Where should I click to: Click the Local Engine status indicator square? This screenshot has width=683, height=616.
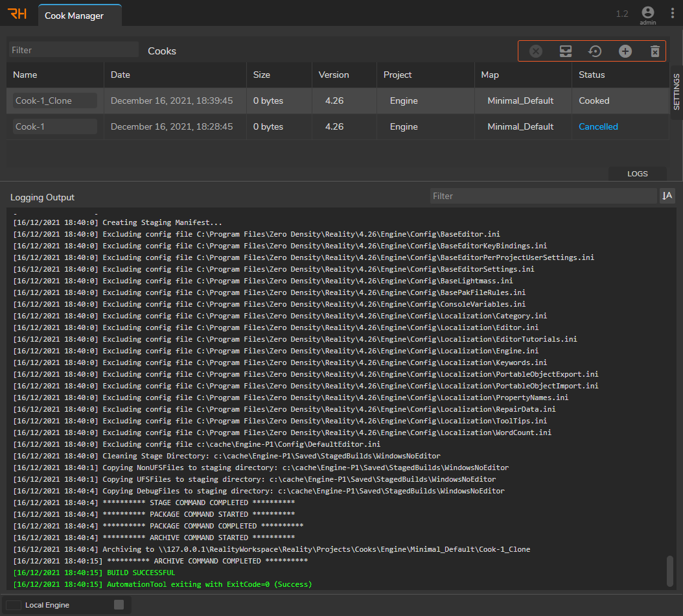coord(119,605)
